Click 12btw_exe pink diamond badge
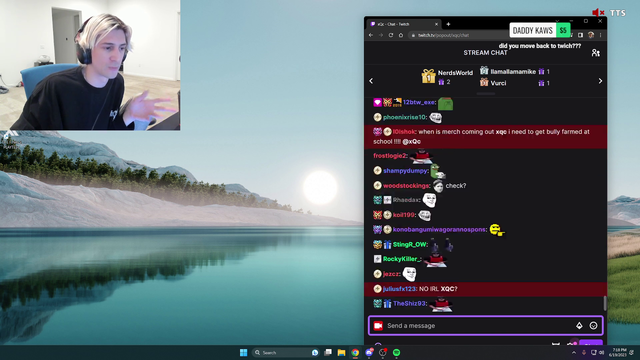Viewport: 640px width, 360px height. [377, 102]
